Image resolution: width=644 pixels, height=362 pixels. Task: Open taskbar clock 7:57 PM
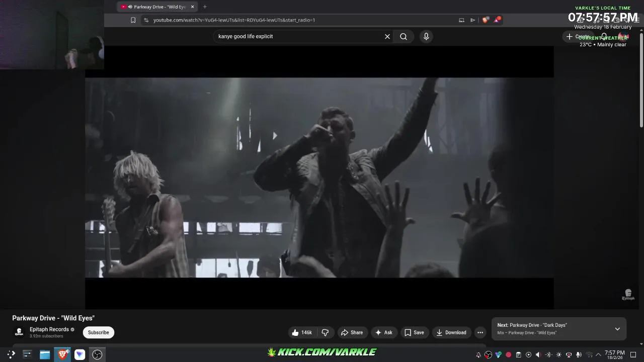click(615, 355)
